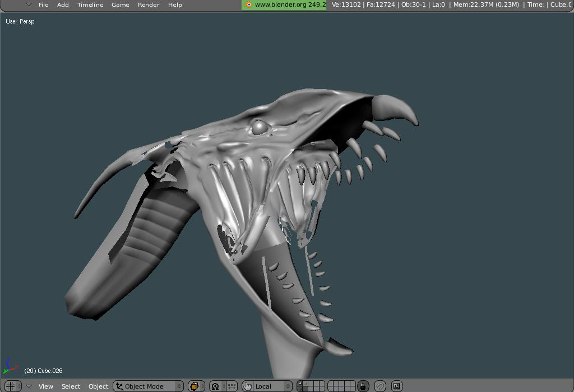Toggle move object centers only button
574x392 pixels.
(x=232, y=386)
